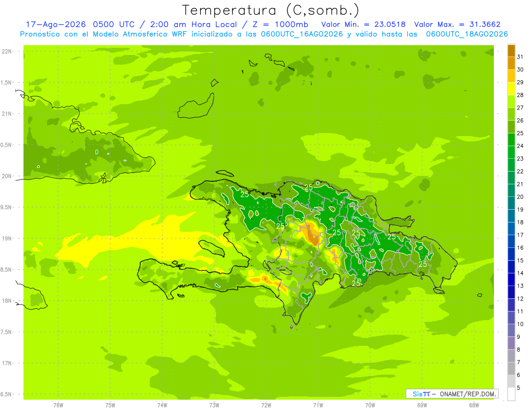Image resolution: width=532 pixels, height=411 pixels.
Task: Click the color bar value "5"
Action: click(519, 388)
